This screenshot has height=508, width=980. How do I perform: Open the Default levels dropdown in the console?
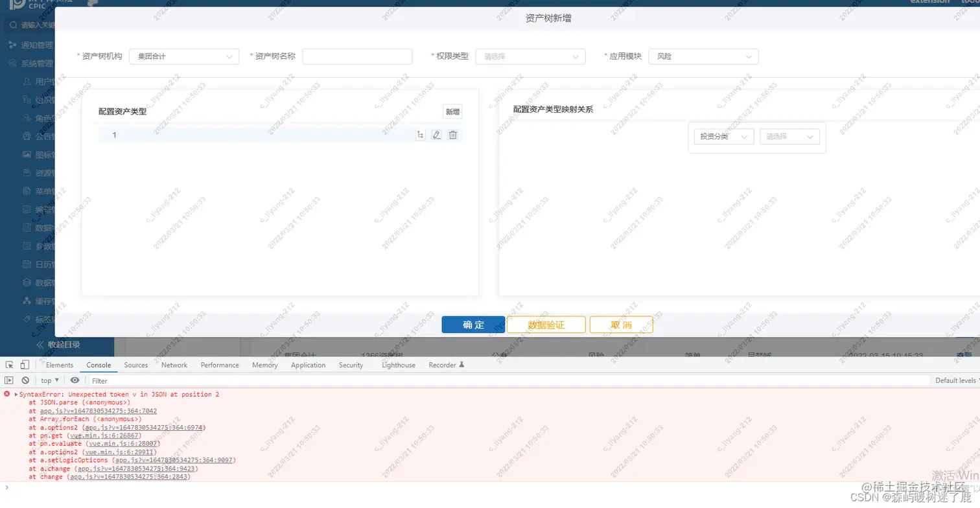(x=957, y=380)
